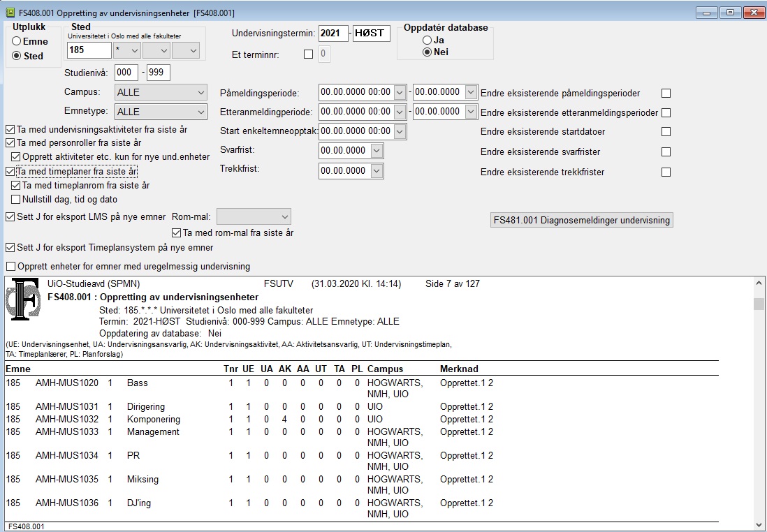Open the Rom-mal dropdown

[254, 216]
